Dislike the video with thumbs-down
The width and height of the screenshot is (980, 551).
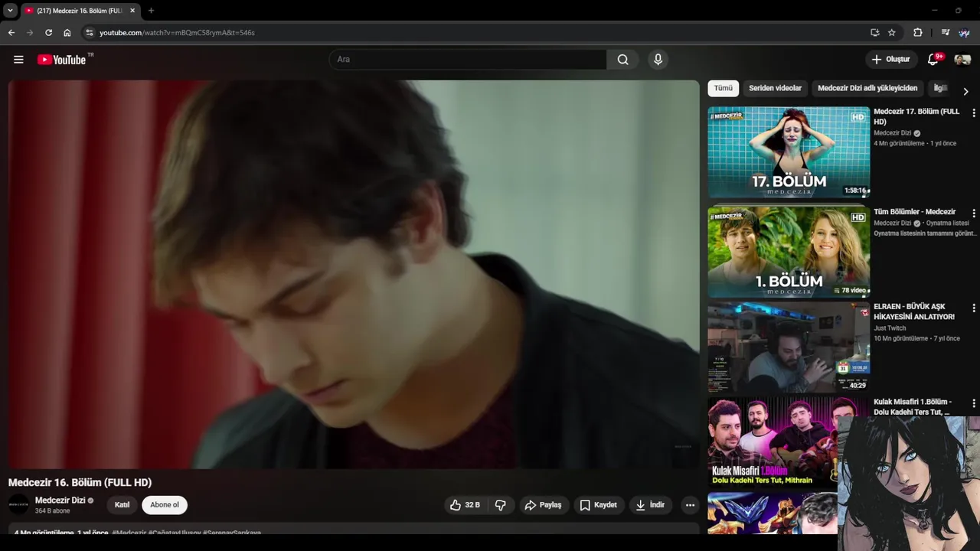pyautogui.click(x=501, y=505)
